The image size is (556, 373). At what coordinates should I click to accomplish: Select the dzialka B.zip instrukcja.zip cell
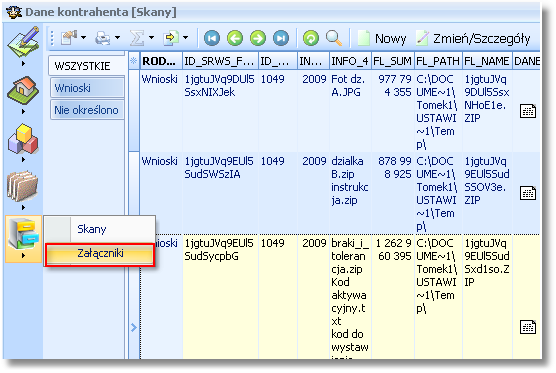click(x=350, y=193)
